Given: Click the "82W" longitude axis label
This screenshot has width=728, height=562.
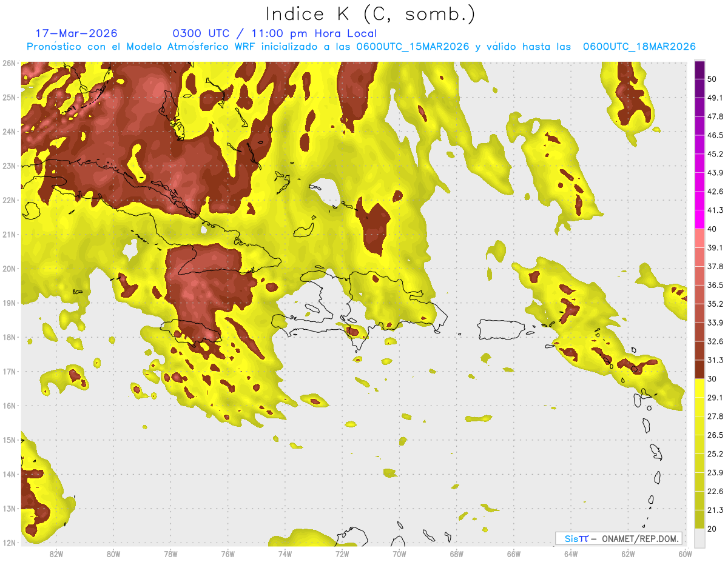Looking at the screenshot, I should point(56,554).
